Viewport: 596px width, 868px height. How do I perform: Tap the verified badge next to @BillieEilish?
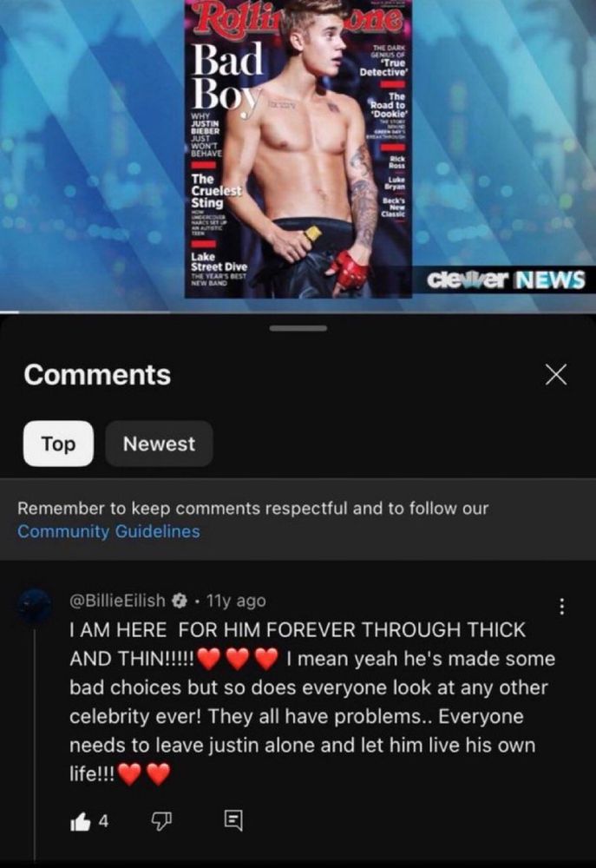[x=180, y=601]
